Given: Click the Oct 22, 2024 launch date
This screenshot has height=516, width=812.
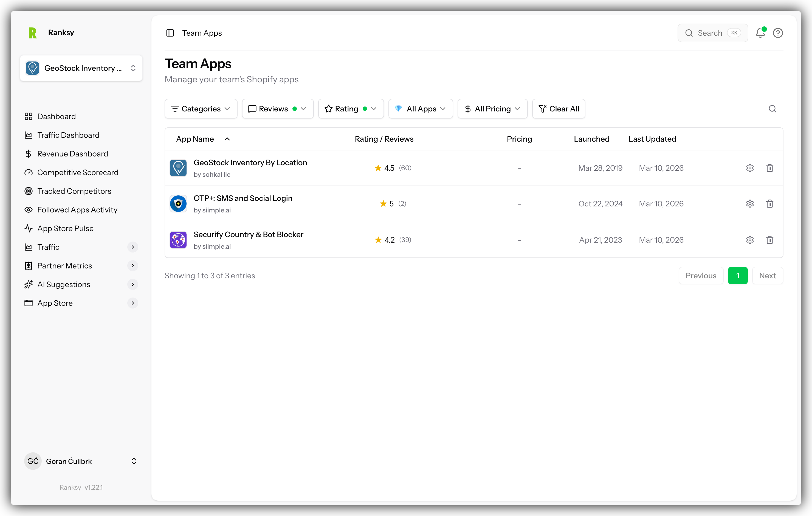Looking at the screenshot, I should pyautogui.click(x=600, y=204).
